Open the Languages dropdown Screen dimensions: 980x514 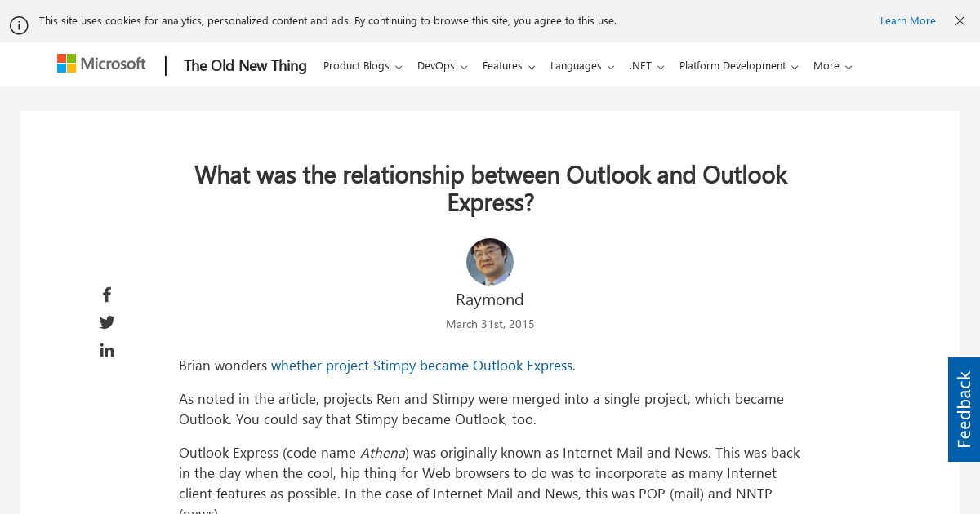pos(582,66)
